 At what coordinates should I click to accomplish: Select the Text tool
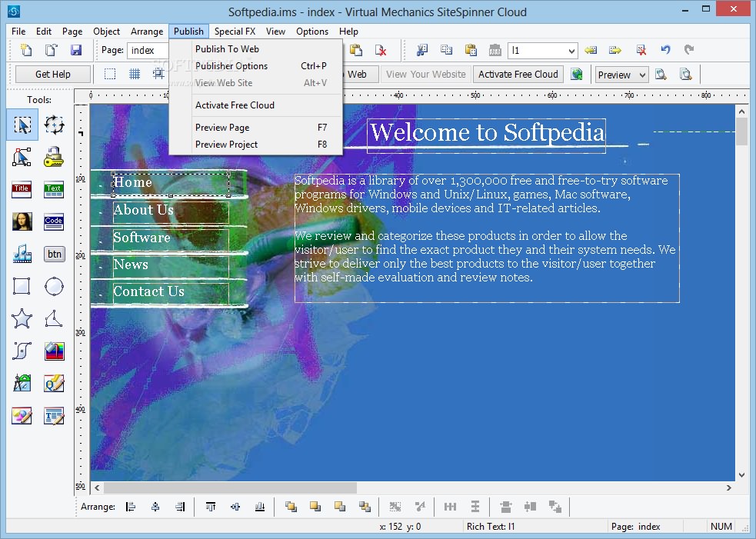coord(54,189)
